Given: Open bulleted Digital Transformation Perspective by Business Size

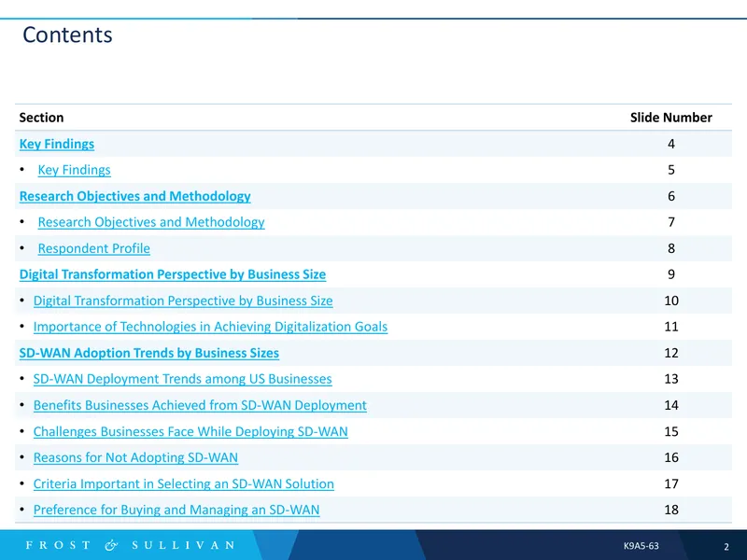Looking at the screenshot, I should click(x=183, y=301).
